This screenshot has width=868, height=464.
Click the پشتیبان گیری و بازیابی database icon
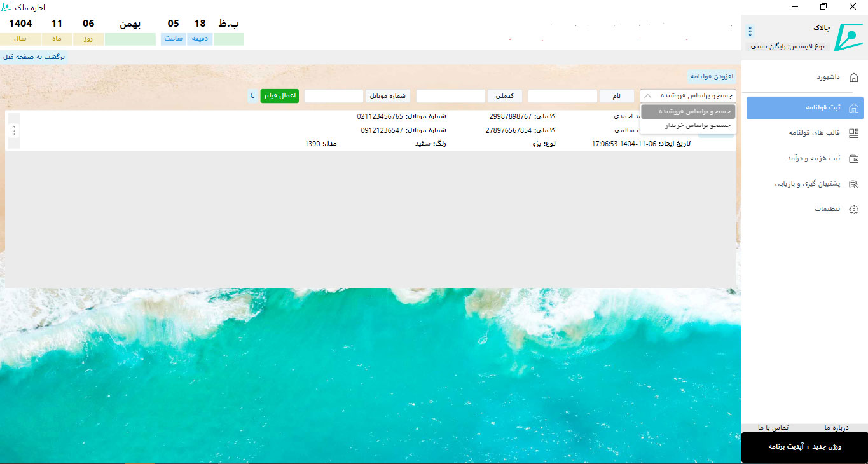853,184
